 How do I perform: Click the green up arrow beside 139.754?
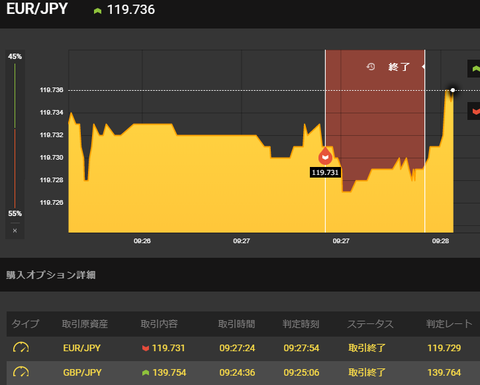pos(145,373)
